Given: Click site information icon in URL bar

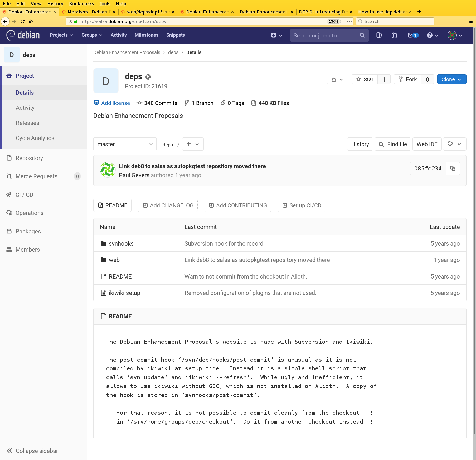Looking at the screenshot, I should (70, 21).
